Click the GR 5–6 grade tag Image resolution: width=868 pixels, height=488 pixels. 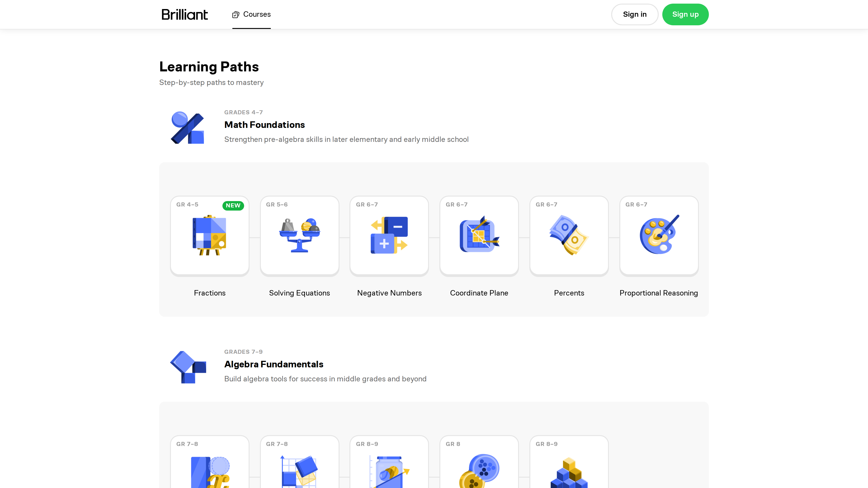pos(277,205)
